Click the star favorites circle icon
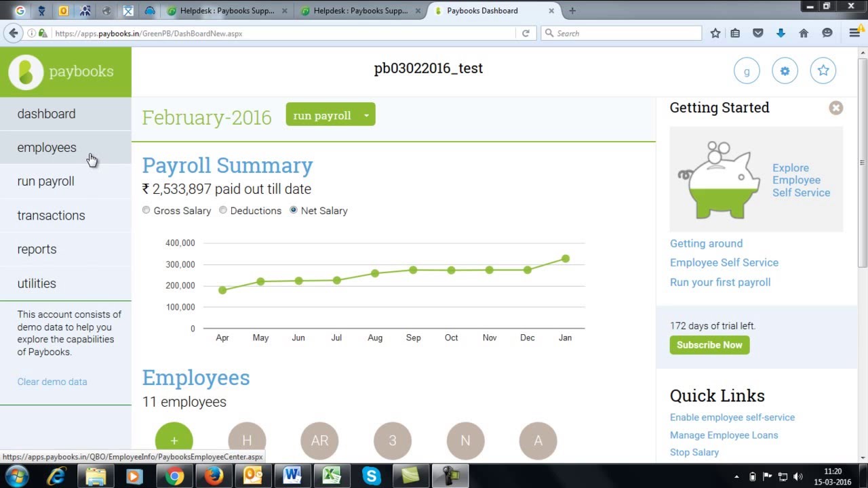The width and height of the screenshot is (868, 488). point(823,70)
